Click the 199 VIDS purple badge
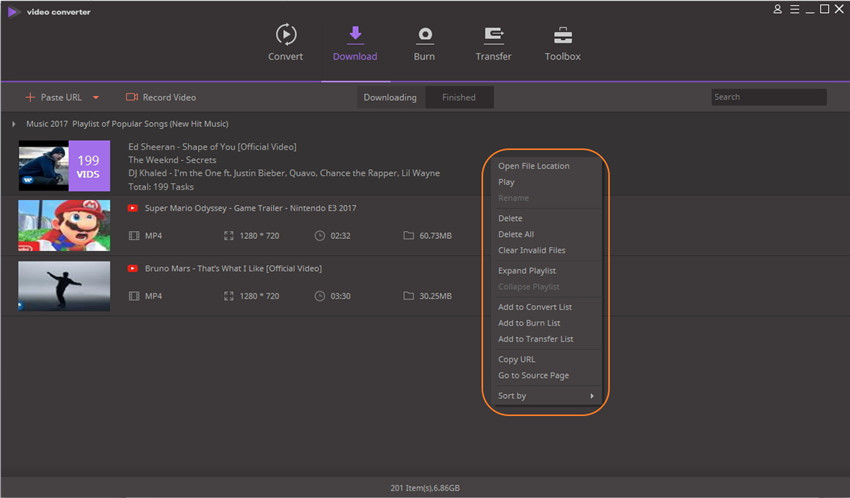The image size is (850, 498). point(89,166)
